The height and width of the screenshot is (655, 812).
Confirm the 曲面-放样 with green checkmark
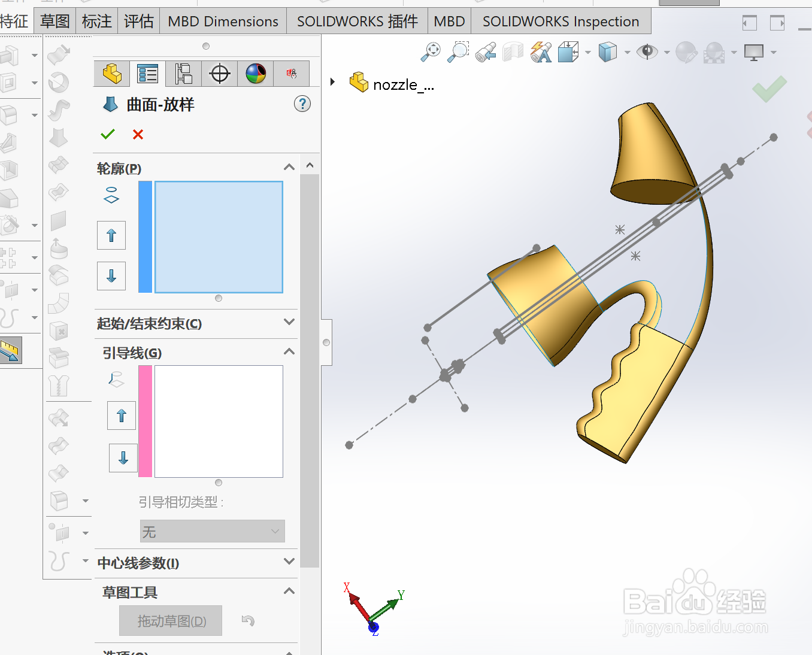coord(108,134)
